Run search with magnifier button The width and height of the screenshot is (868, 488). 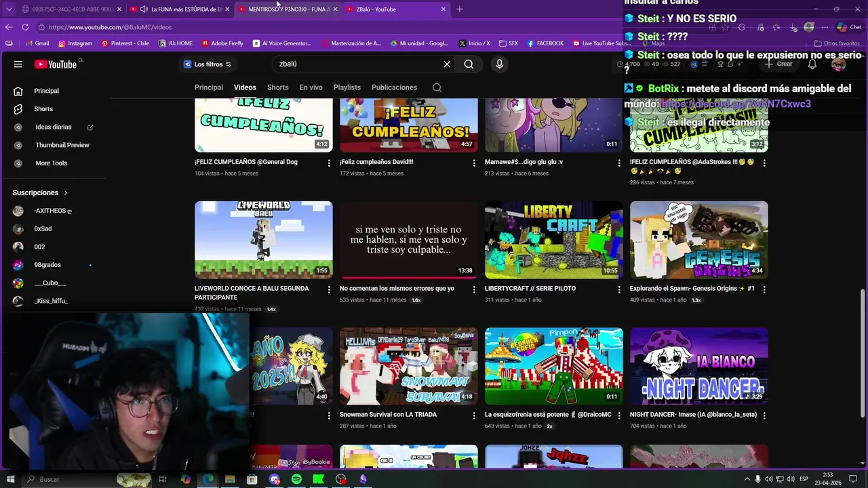(x=469, y=64)
